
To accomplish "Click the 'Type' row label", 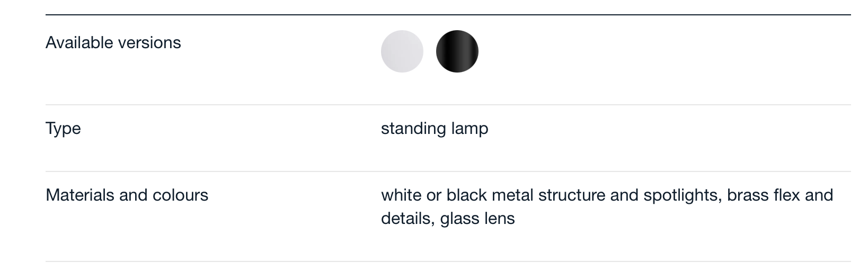I will click(63, 129).
